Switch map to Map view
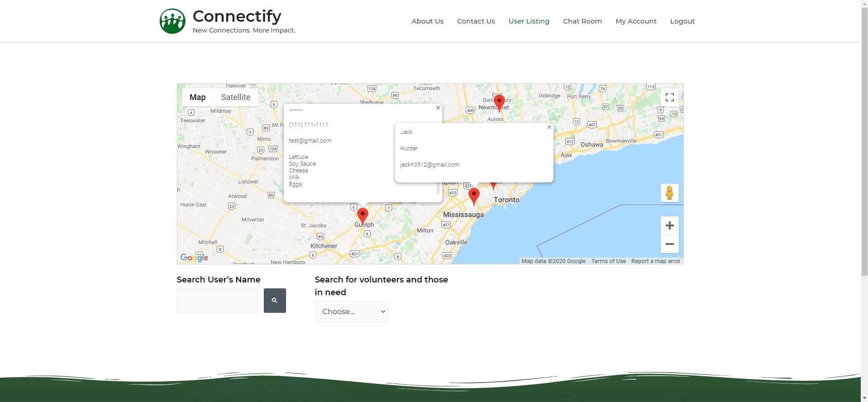Viewport: 868px width, 402px height. [197, 97]
